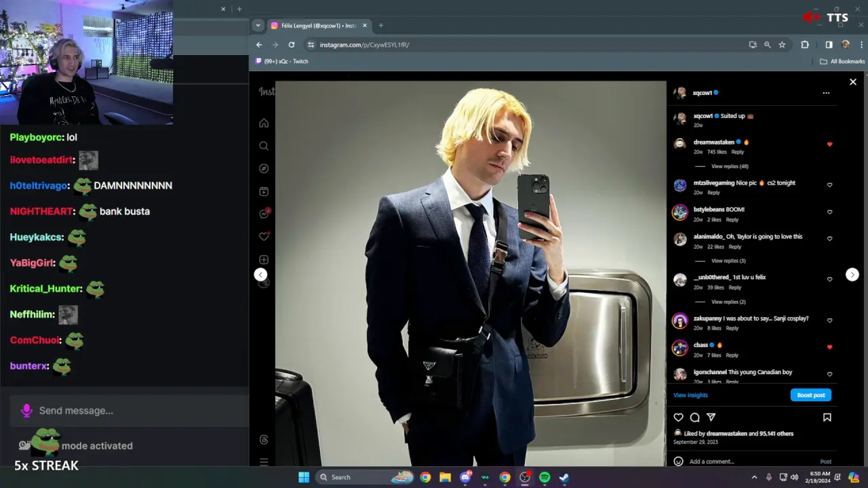Click the Send message chat field
868x488 pixels.
pos(129,411)
